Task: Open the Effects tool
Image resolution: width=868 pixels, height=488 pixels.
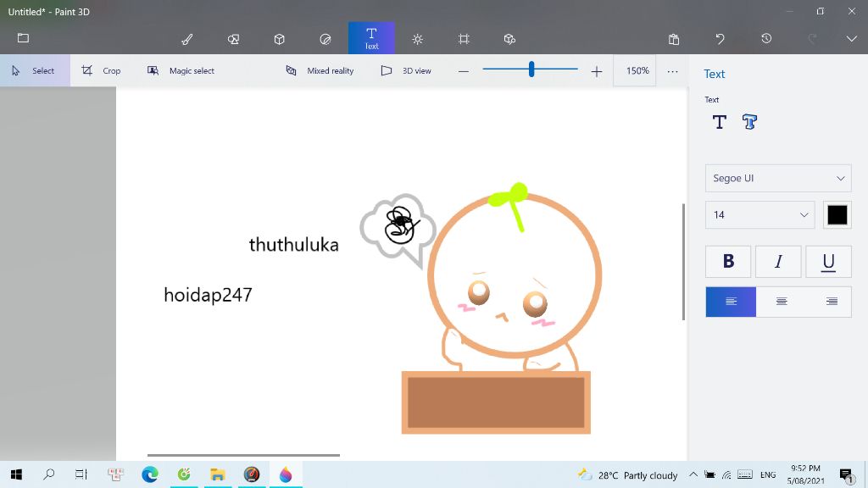Action: point(417,39)
